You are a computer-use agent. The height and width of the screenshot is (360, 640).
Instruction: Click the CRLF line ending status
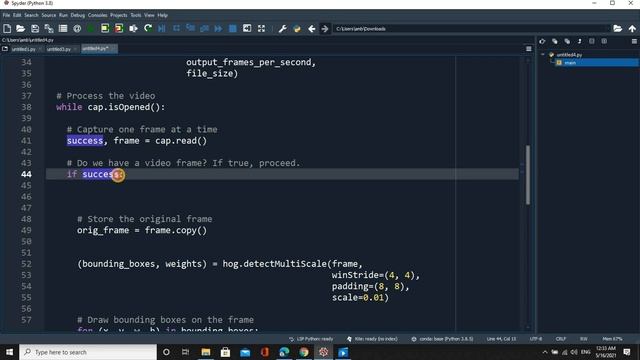(561, 339)
